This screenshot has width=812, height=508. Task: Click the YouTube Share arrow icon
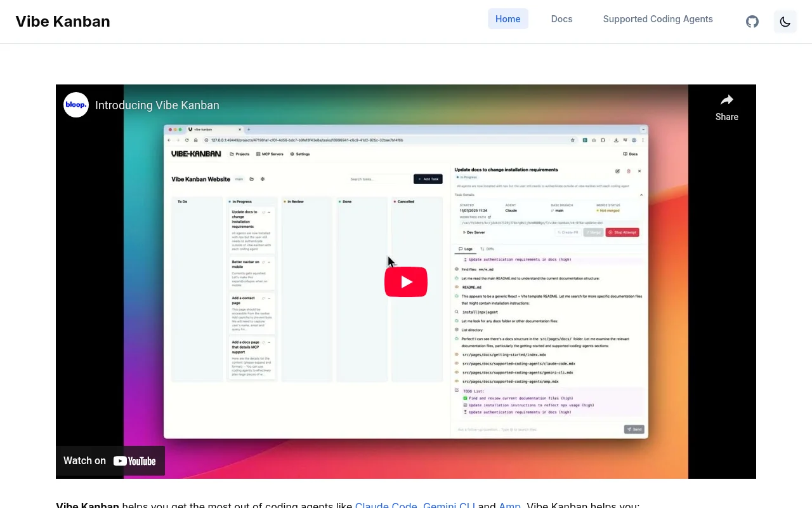coord(726,100)
